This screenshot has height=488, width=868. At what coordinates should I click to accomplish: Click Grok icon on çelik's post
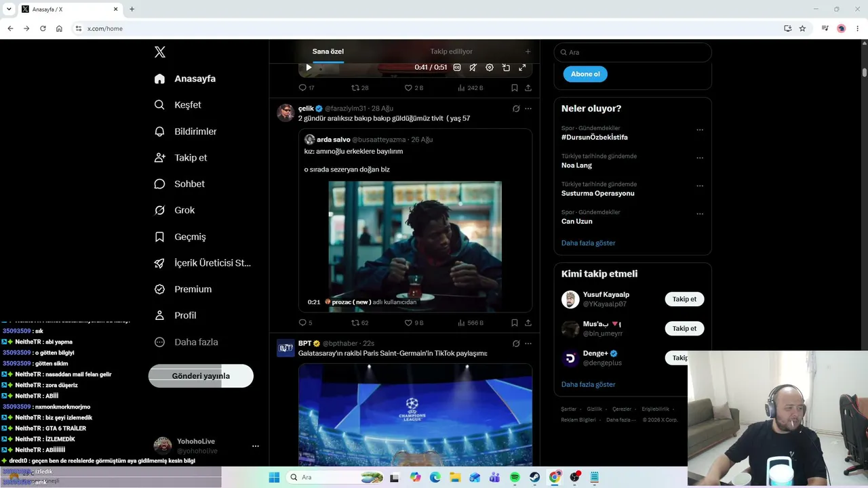point(516,108)
